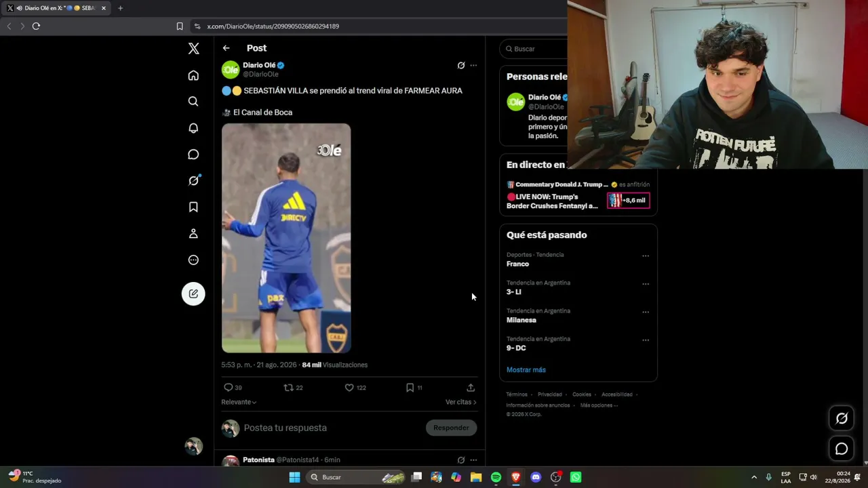Viewport: 868px width, 488px height.
Task: Open Discord from the taskbar
Action: (536, 477)
